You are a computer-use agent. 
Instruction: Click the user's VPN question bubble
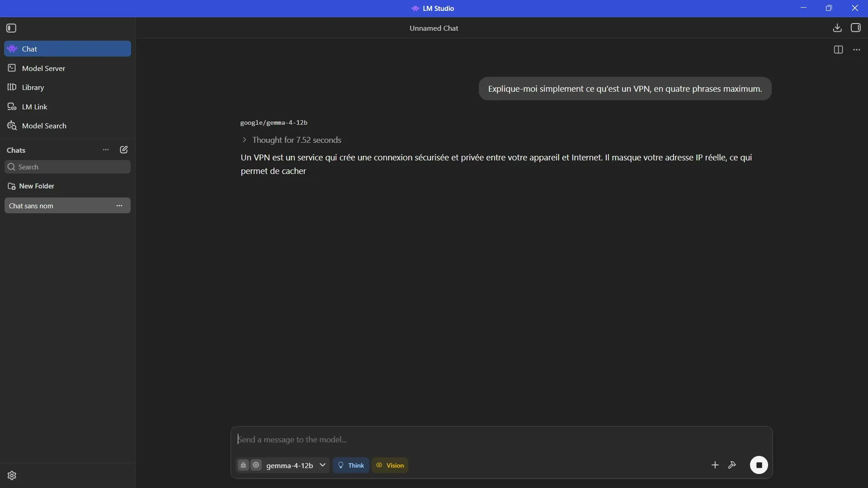(625, 89)
